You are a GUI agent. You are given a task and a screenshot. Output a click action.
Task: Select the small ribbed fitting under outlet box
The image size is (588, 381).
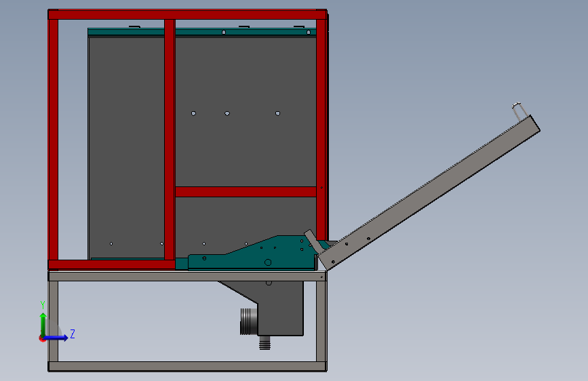tap(264, 343)
